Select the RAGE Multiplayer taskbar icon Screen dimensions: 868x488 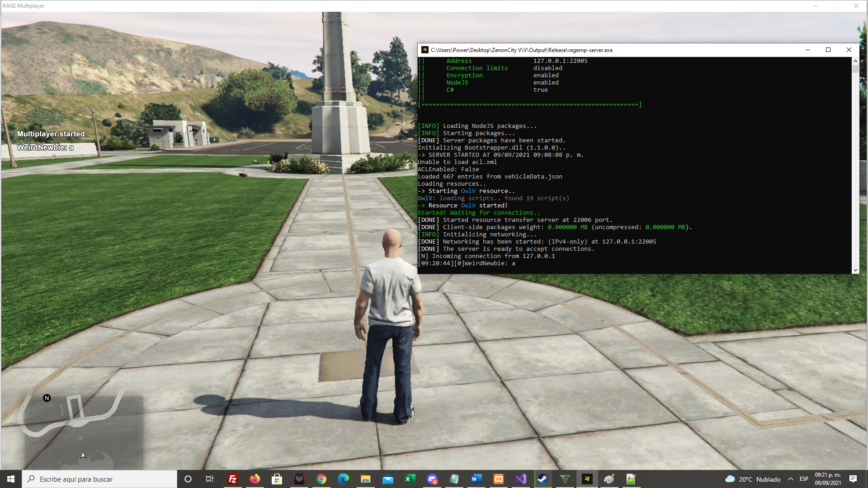pos(587,479)
